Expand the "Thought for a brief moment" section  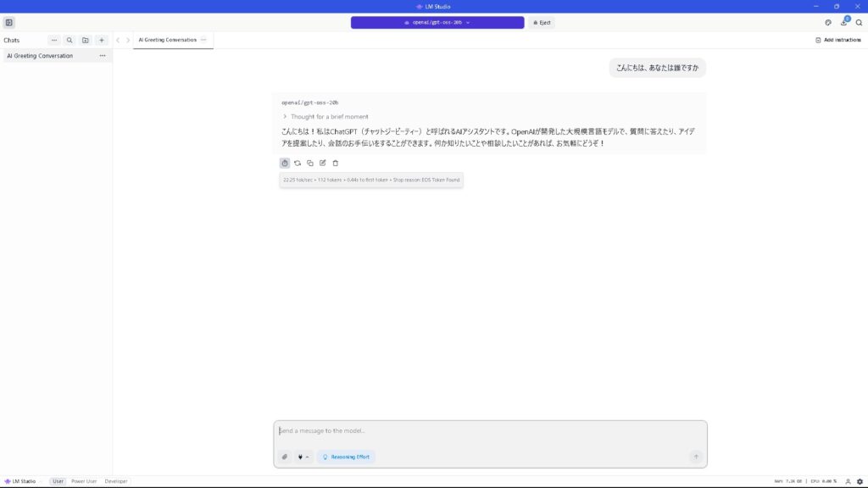point(325,117)
